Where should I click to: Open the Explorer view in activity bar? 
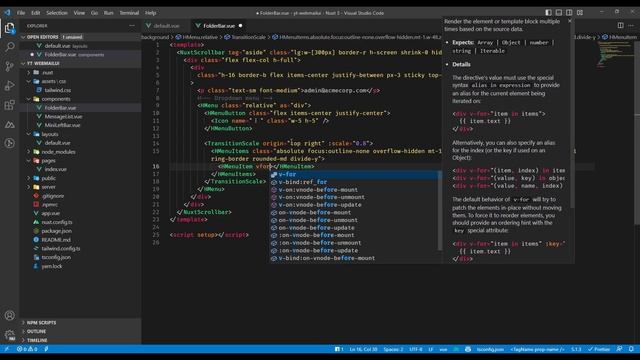click(x=9, y=28)
